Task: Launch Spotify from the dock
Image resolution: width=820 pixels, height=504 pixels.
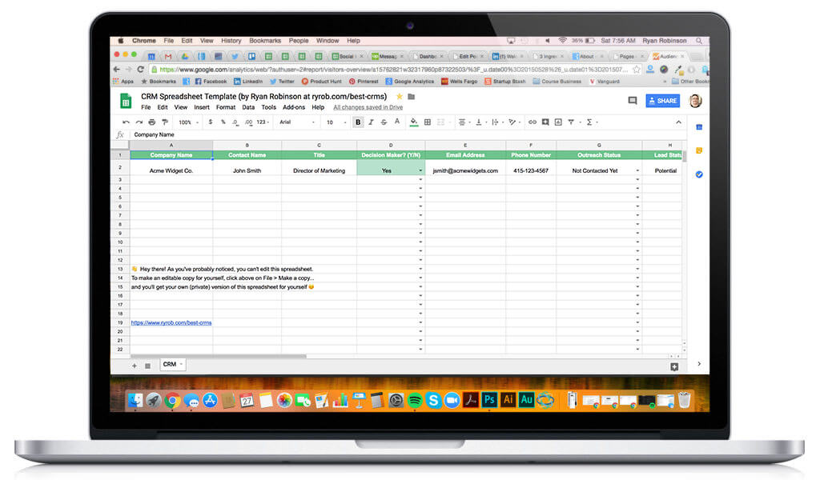Action: [x=416, y=401]
